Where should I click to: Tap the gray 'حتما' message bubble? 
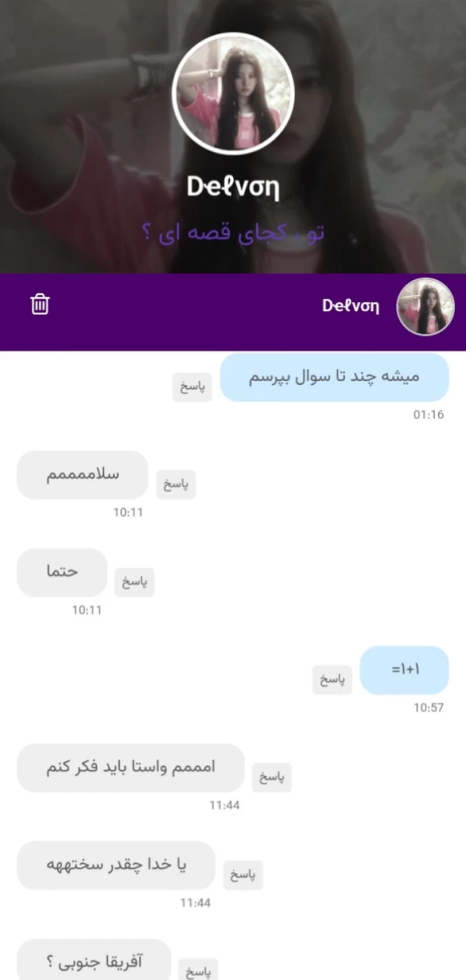62,573
